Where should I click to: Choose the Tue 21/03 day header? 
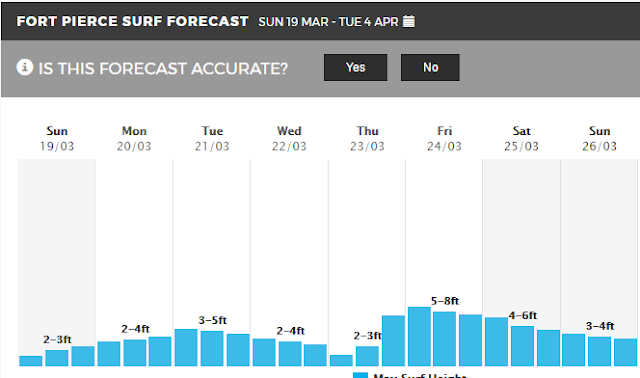click(x=212, y=138)
